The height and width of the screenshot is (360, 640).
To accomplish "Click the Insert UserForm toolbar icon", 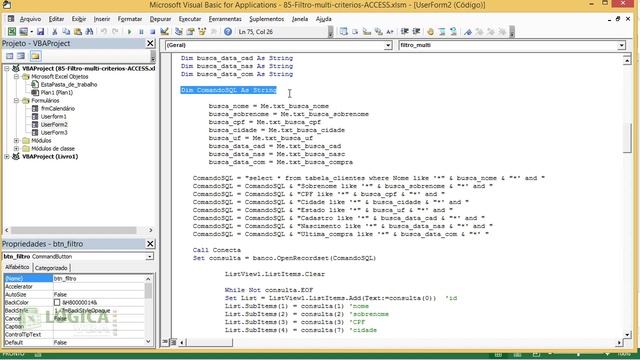I will tap(23, 32).
